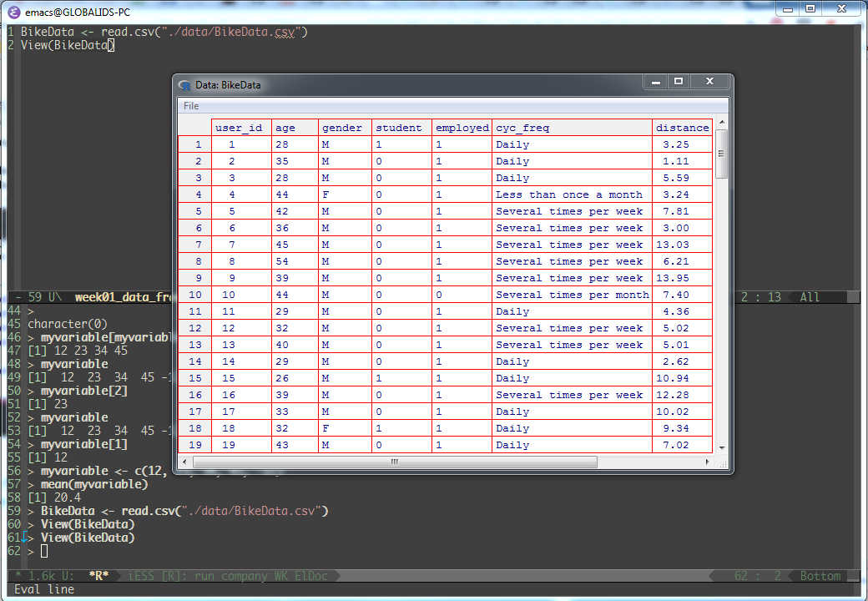Close the Data: BikeData window
The width and height of the screenshot is (868, 601).
[x=710, y=81]
